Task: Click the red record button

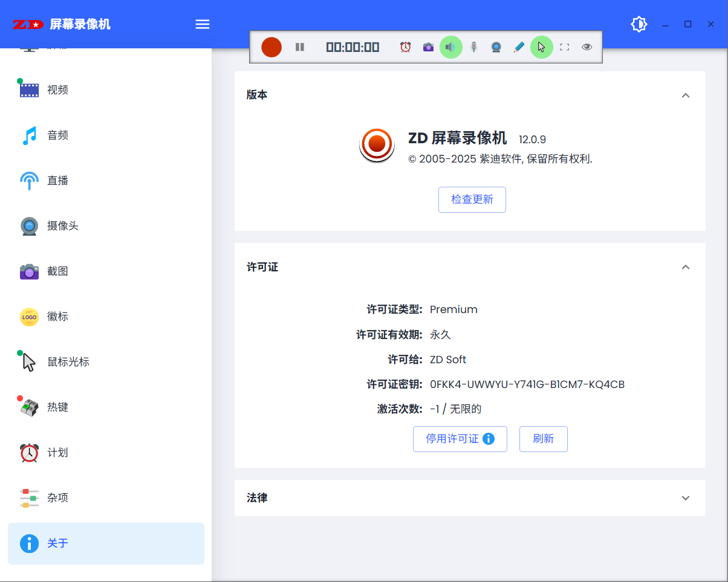Action: coord(271,47)
